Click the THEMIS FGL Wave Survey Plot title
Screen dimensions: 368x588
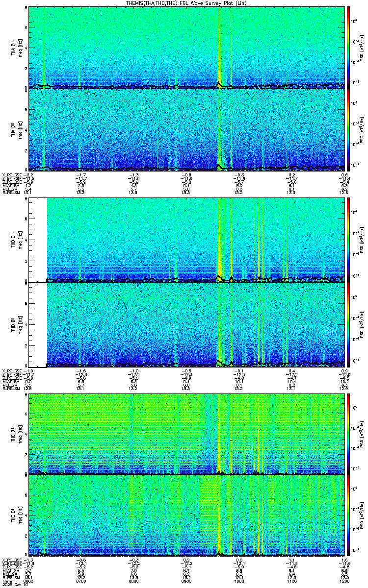[x=184, y=3]
